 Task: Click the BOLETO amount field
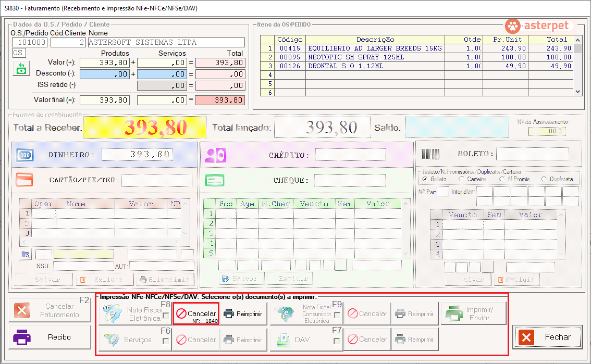(x=533, y=154)
